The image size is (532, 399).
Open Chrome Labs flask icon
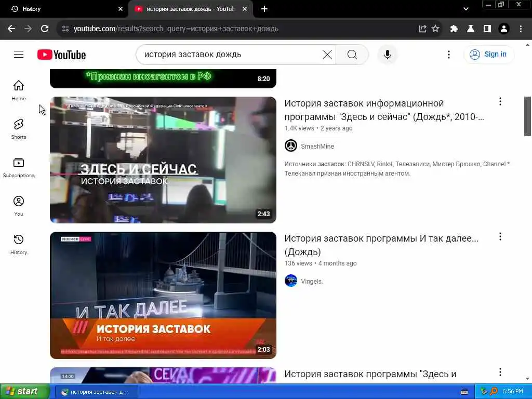(x=471, y=29)
